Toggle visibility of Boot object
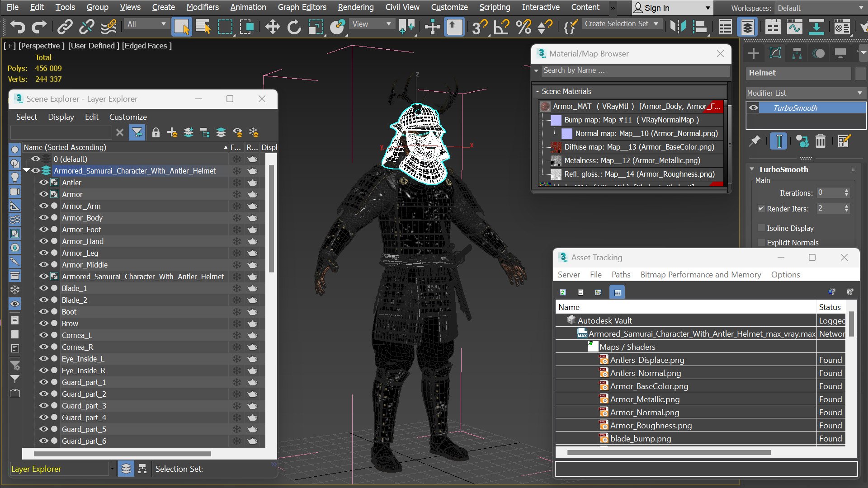The height and width of the screenshot is (488, 868). (43, 312)
